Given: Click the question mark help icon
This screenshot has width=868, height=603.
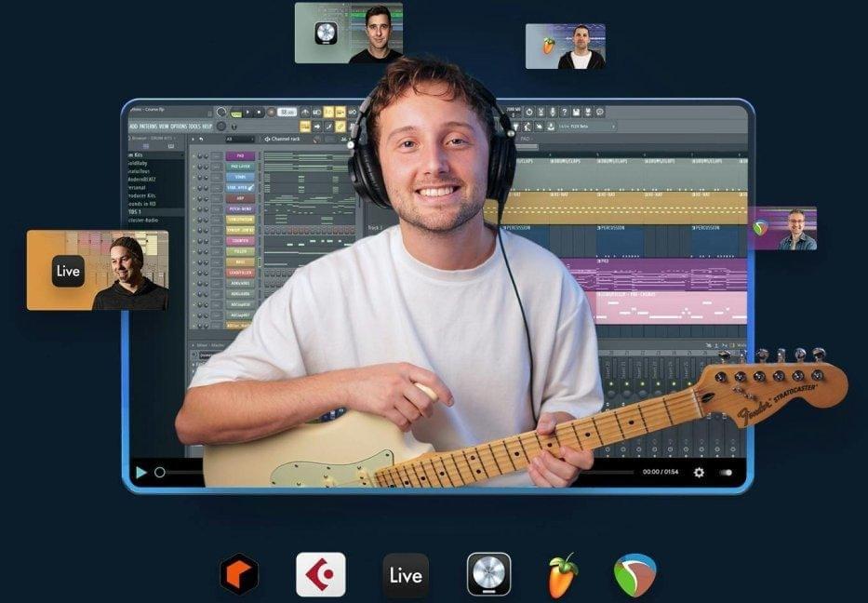Looking at the screenshot, I should click(x=565, y=112).
